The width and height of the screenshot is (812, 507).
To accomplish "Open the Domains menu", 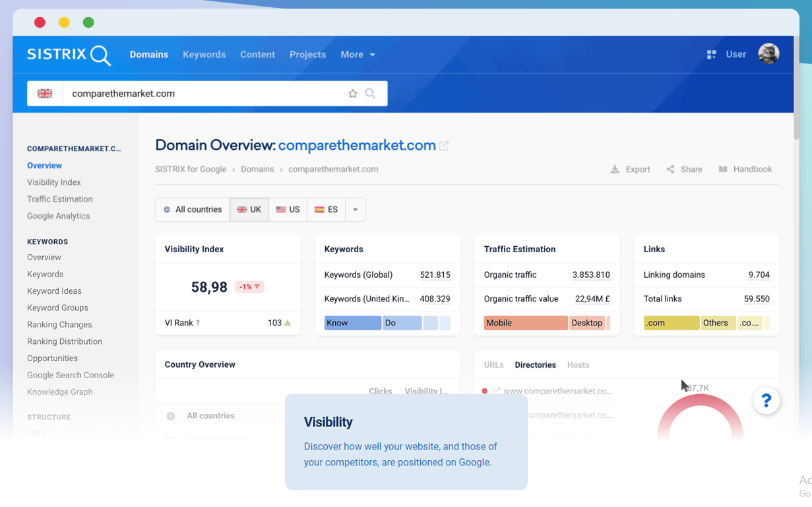I will [x=149, y=55].
